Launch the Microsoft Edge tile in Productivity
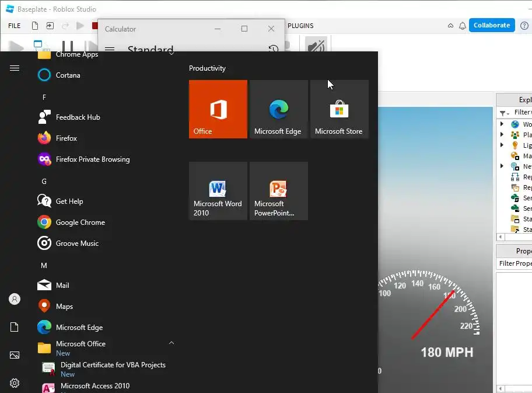This screenshot has width=532, height=393. pos(279,109)
